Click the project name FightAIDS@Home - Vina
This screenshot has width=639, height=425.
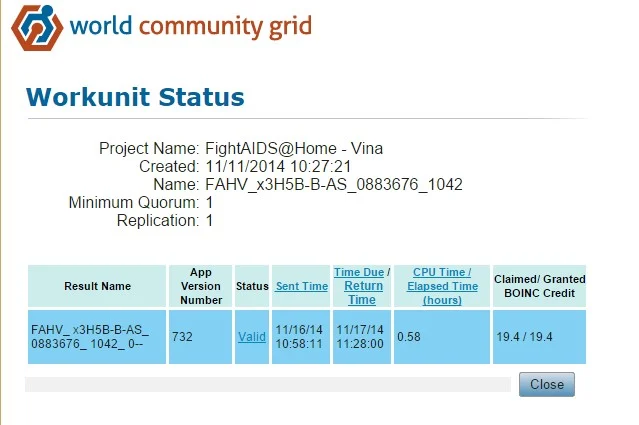point(294,148)
